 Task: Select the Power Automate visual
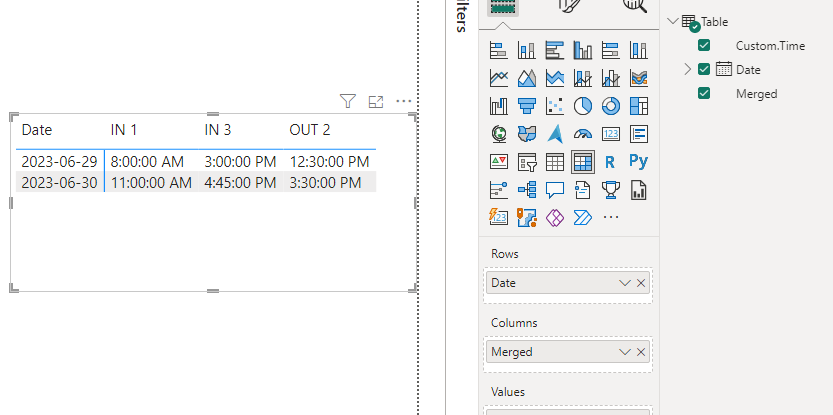coord(583,217)
